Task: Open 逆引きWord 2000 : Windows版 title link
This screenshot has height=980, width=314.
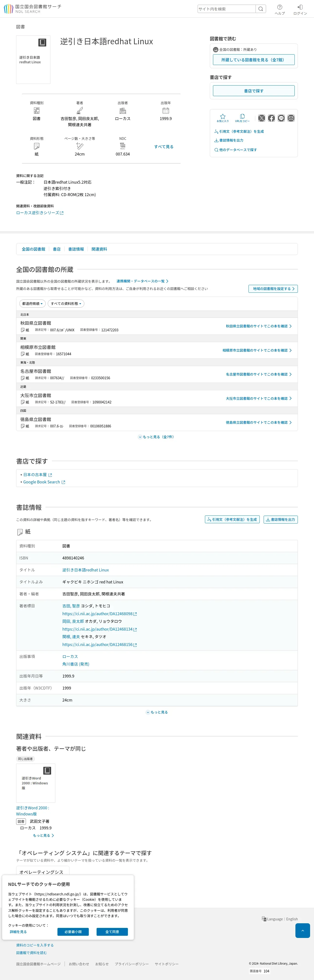Action: tap(33, 811)
